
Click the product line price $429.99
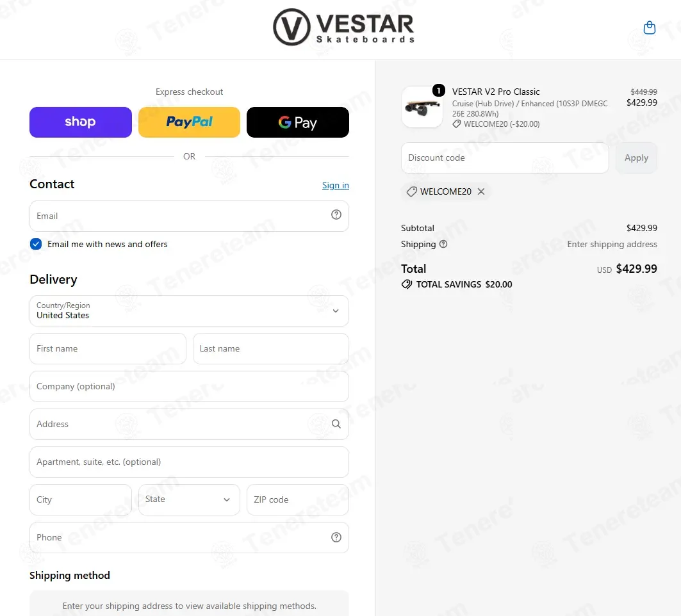tap(641, 102)
